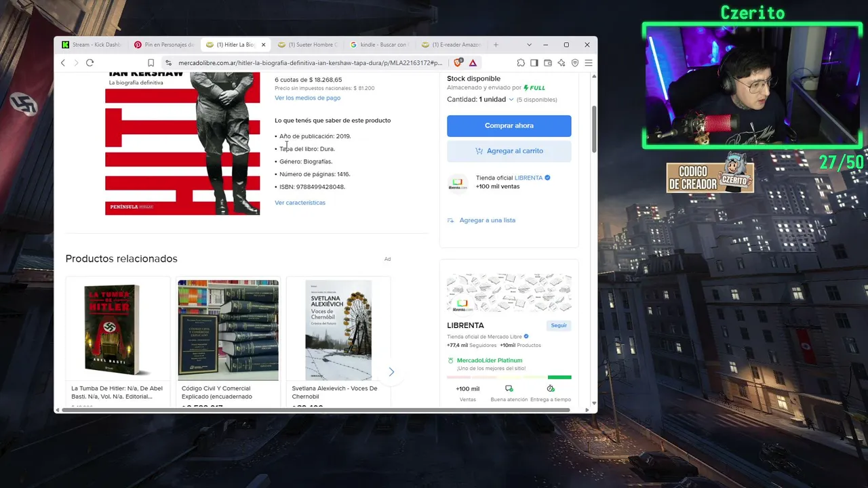Click the Código Civil Y Comercial Explicado title
This screenshot has height=488, width=868.
(217, 392)
